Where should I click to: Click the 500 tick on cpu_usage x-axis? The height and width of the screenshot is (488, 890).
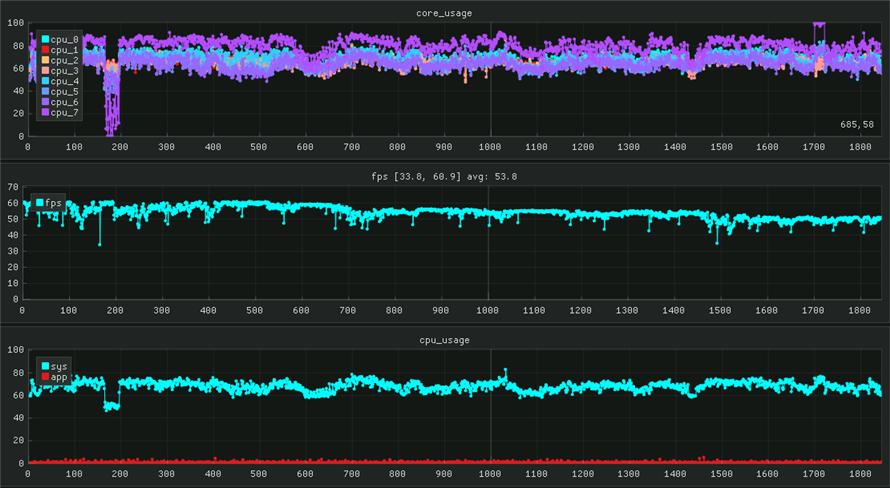259,474
